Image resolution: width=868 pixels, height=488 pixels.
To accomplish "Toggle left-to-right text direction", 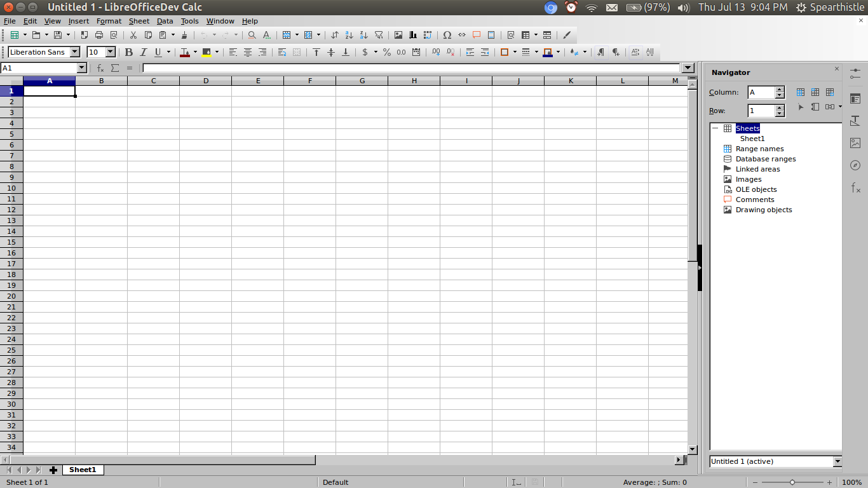I will click(x=600, y=52).
